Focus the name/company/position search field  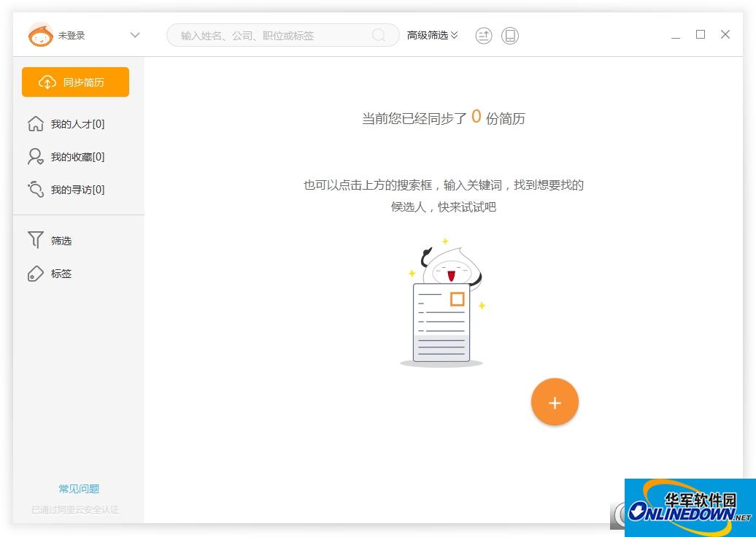click(x=282, y=35)
